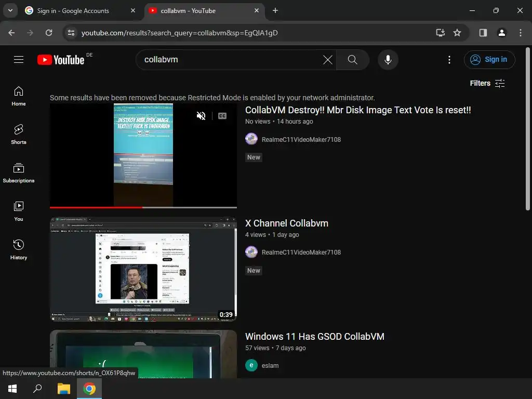Click Chrome icon in taskbar
This screenshot has width=532, height=399.
coord(89,389)
